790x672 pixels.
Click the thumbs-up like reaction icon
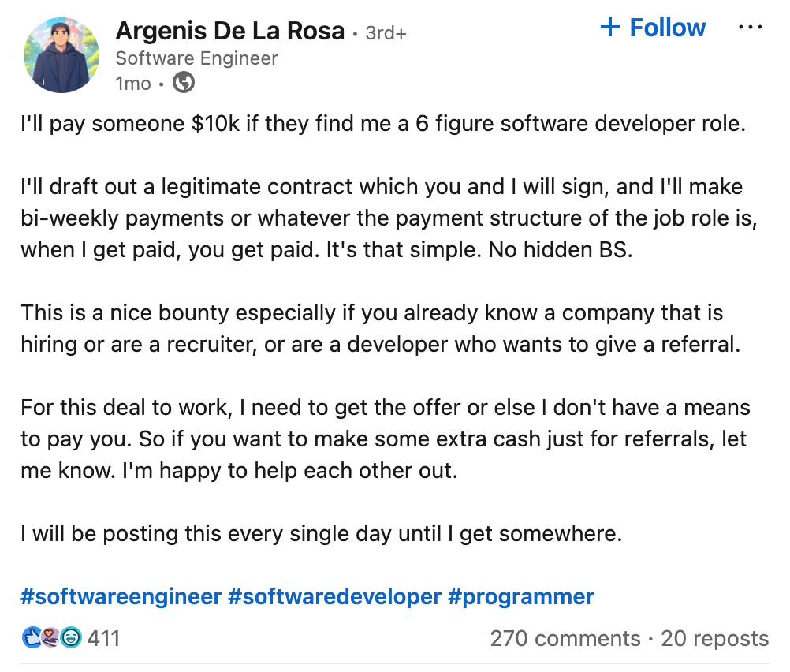[x=32, y=638]
